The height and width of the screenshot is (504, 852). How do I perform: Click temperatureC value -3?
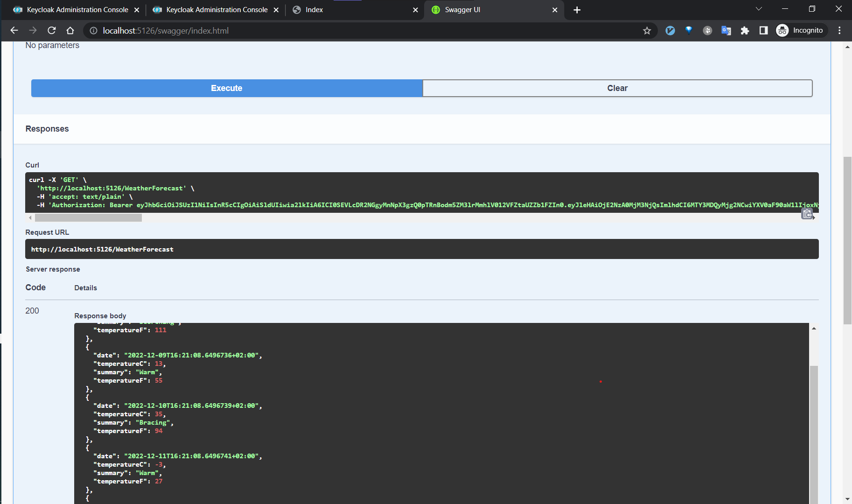pyautogui.click(x=159, y=464)
